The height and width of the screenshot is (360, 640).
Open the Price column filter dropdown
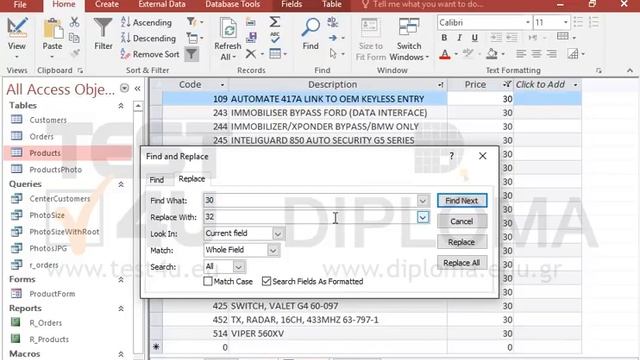click(507, 84)
